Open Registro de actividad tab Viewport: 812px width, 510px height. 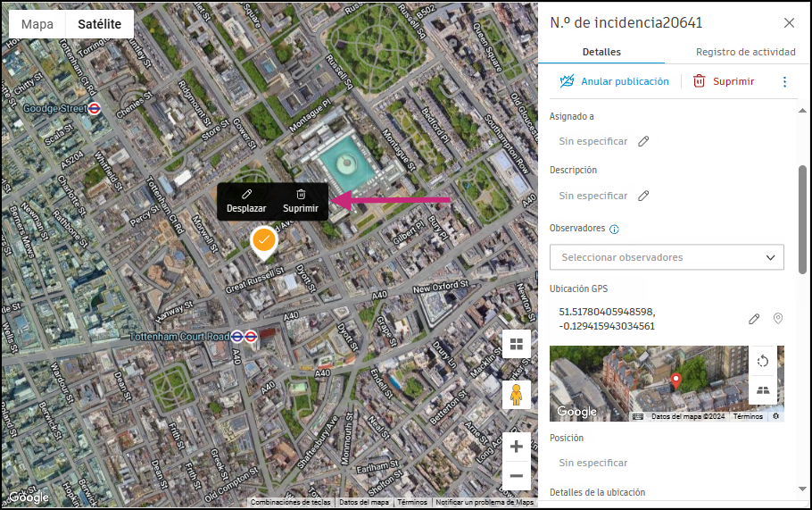tap(745, 52)
